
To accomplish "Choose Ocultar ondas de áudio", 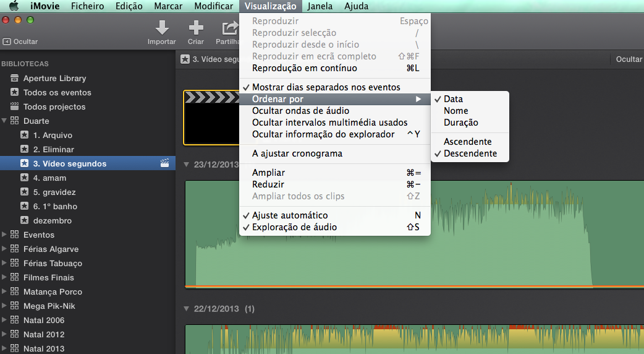I will tap(335, 111).
